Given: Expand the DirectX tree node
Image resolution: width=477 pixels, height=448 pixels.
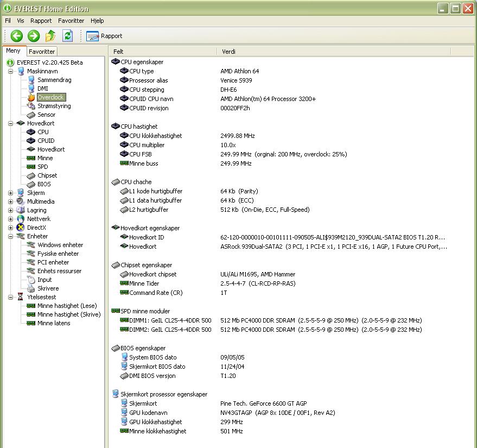Looking at the screenshot, I should tap(11, 228).
